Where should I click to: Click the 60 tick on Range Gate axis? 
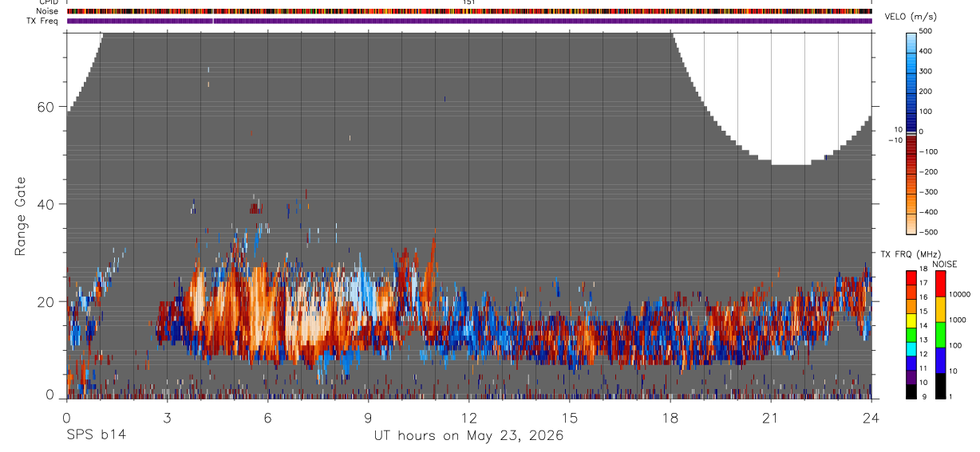pyautogui.click(x=45, y=107)
